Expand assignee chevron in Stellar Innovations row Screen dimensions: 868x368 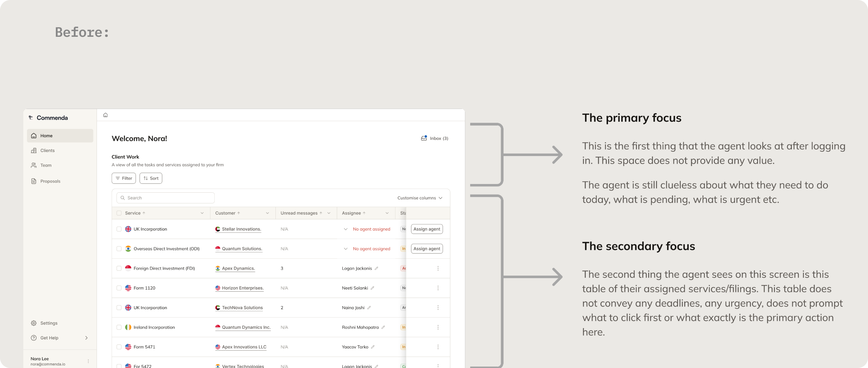(x=345, y=229)
